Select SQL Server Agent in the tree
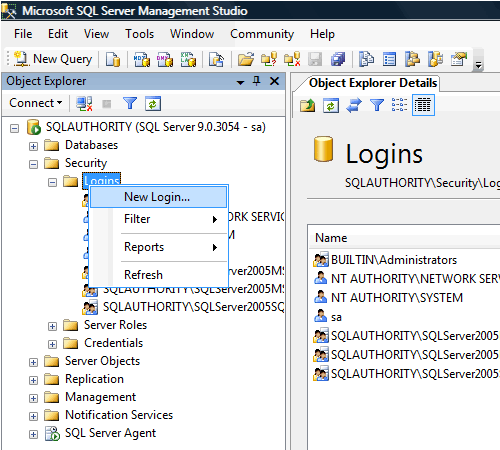The height and width of the screenshot is (450, 500). 110,433
